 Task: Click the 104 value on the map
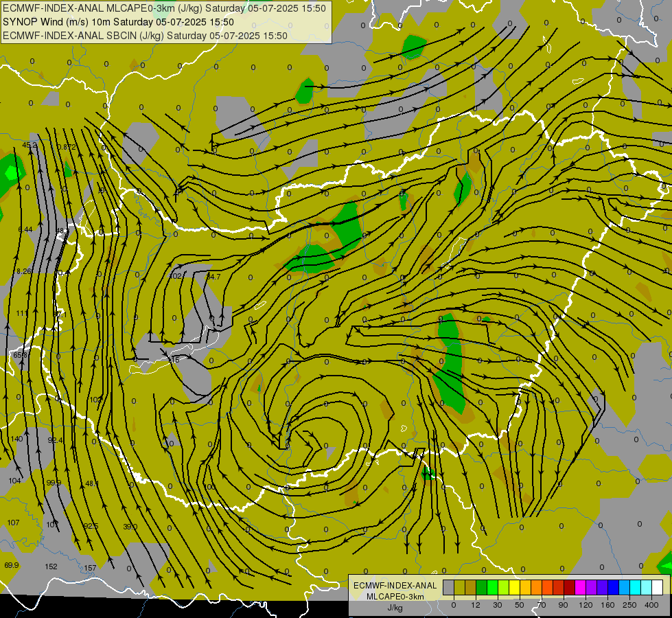(14, 481)
